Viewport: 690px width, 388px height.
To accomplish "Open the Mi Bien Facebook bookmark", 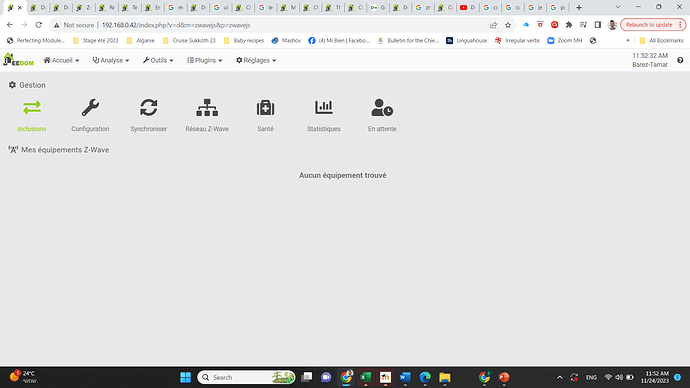I will coord(339,40).
